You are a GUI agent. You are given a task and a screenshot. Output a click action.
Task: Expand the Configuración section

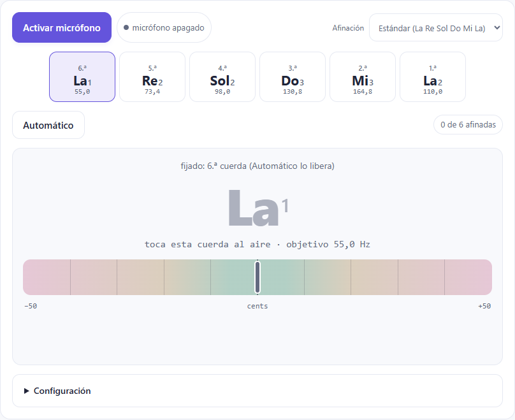tap(257, 391)
